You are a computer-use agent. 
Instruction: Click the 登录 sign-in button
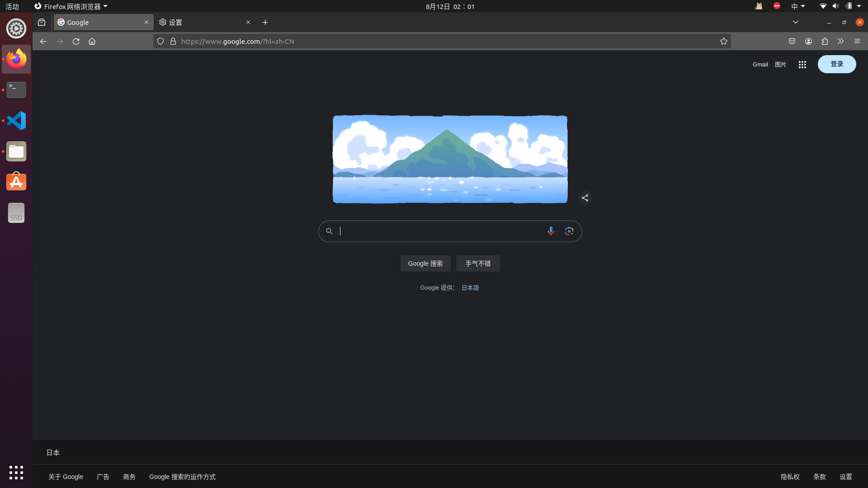[x=836, y=64]
